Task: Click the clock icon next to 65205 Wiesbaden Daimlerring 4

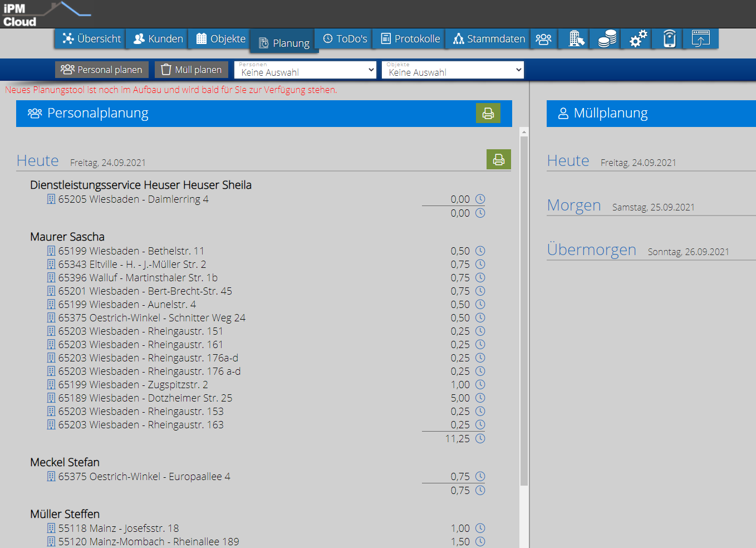Action: 480,199
